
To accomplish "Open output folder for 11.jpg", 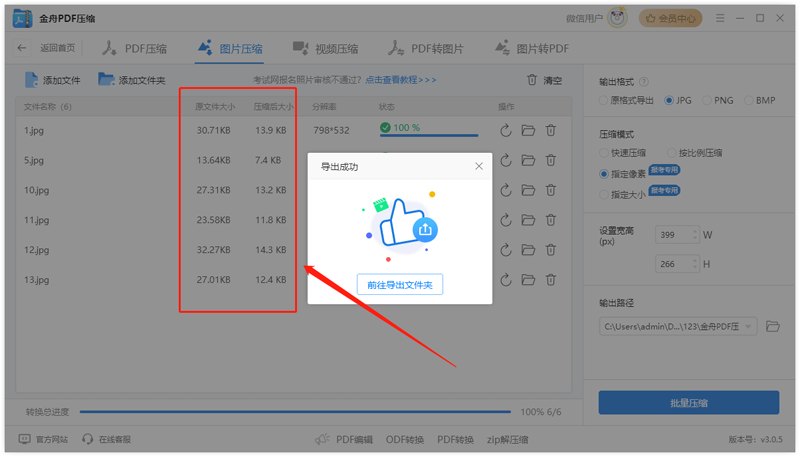I will click(x=528, y=220).
